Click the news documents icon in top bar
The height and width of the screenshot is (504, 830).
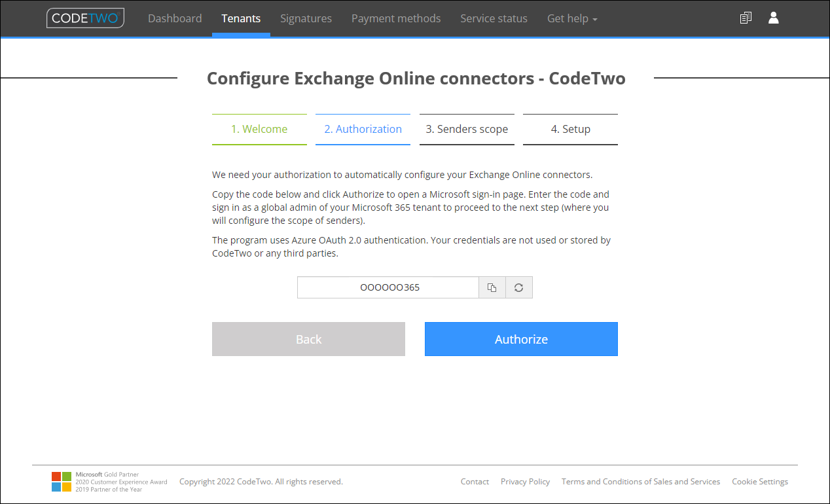coord(746,18)
